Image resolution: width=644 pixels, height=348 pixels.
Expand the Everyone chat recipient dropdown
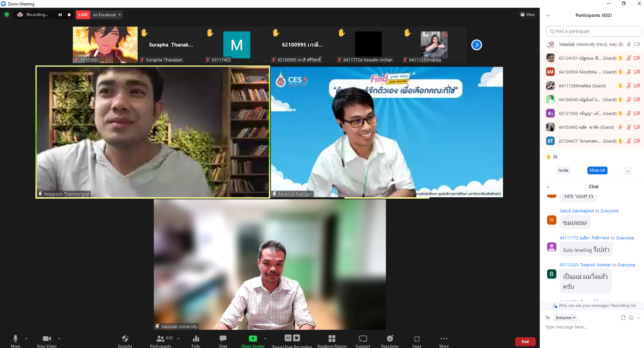pyautogui.click(x=565, y=318)
